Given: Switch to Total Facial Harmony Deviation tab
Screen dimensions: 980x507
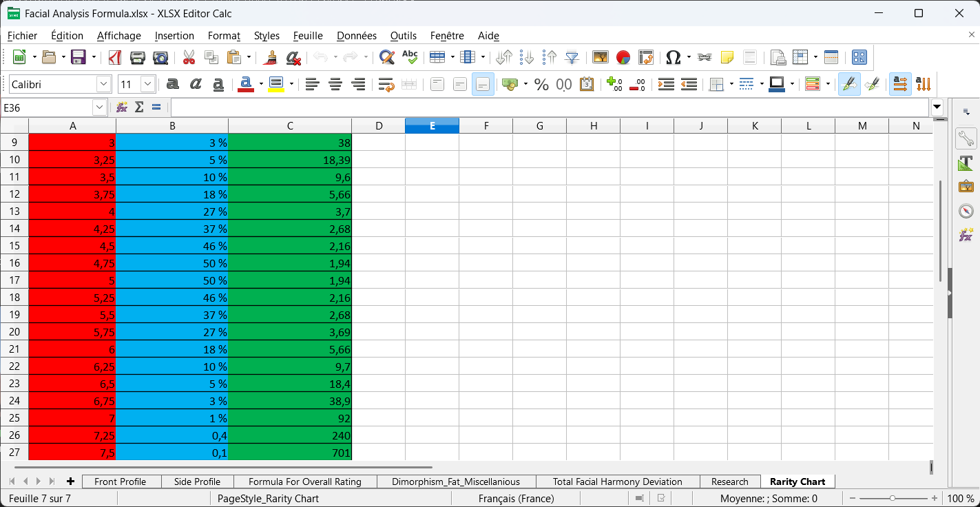Looking at the screenshot, I should tap(617, 482).
